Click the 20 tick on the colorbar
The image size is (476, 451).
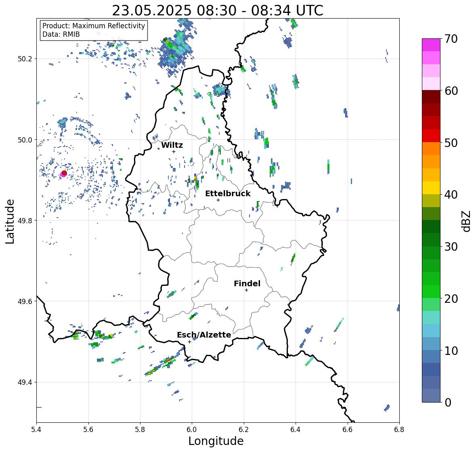[x=451, y=299]
